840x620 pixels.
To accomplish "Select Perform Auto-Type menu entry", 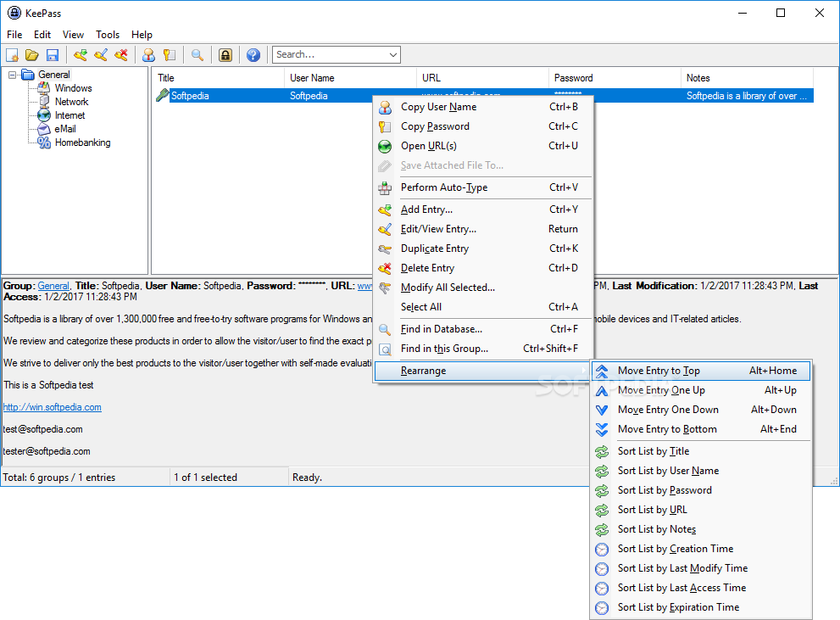I will pos(482,187).
